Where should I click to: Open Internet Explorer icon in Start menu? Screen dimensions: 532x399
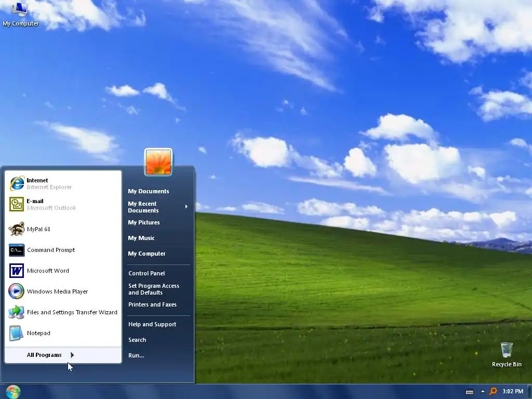pos(17,183)
